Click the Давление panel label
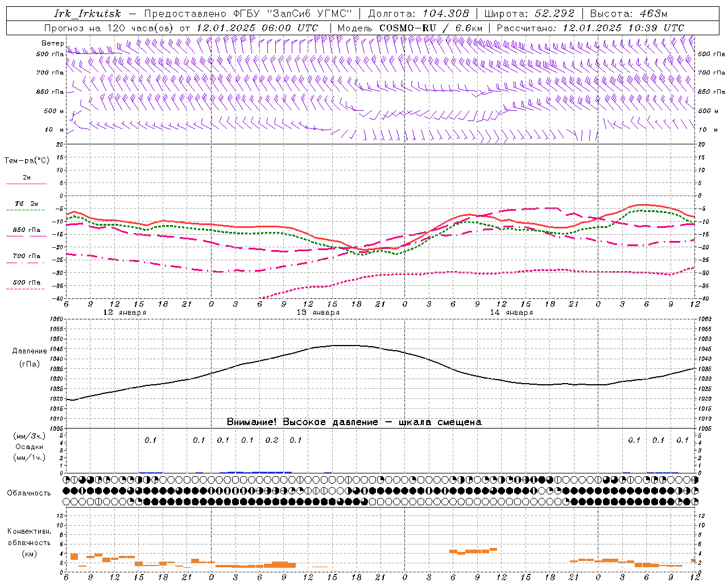 pos(30,351)
